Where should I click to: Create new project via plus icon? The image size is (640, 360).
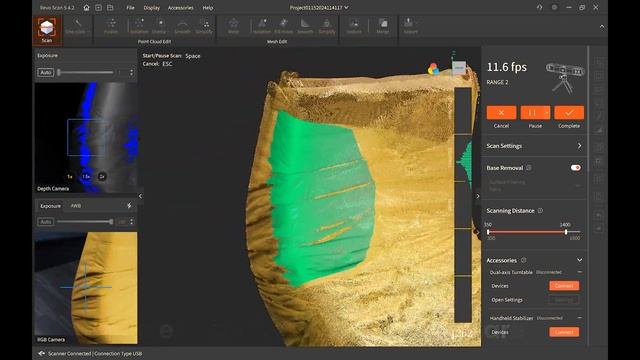tap(98, 7)
